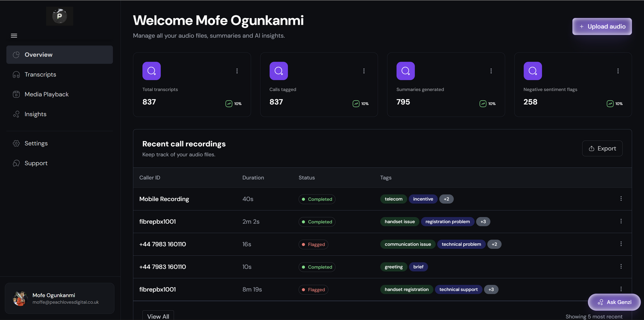The height and width of the screenshot is (320, 644).
Task: Click the Insights sidebar icon
Action: (x=16, y=114)
